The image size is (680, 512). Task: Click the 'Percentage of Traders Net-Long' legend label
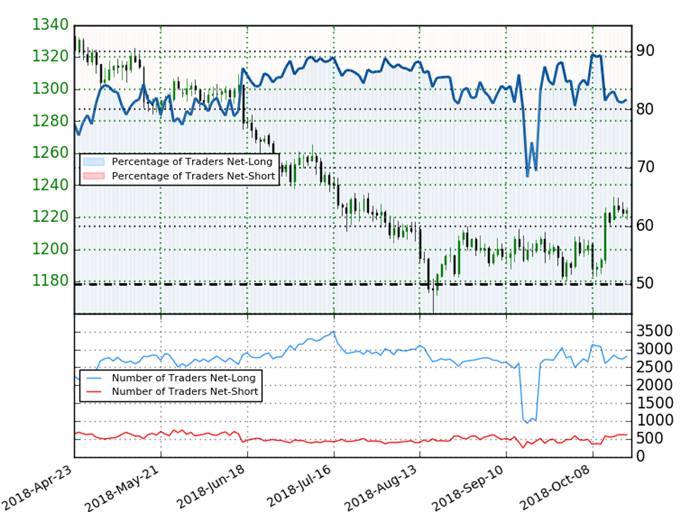tap(192, 162)
